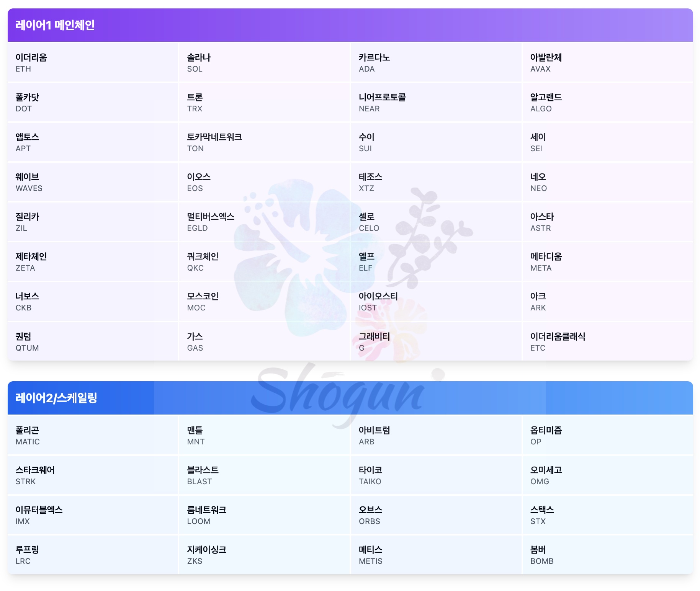Screen dimensions: 700x591
Task: Click the 솔라나 SOL entry
Action: (264, 62)
